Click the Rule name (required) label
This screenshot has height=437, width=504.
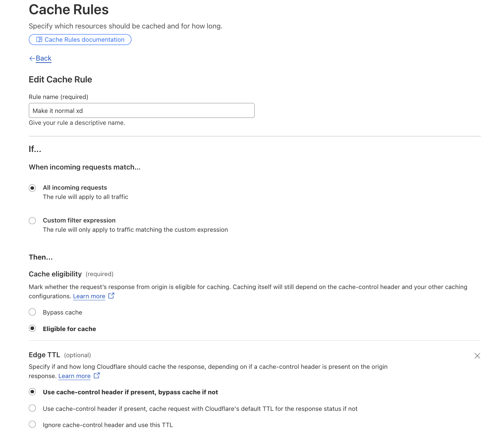click(x=58, y=97)
